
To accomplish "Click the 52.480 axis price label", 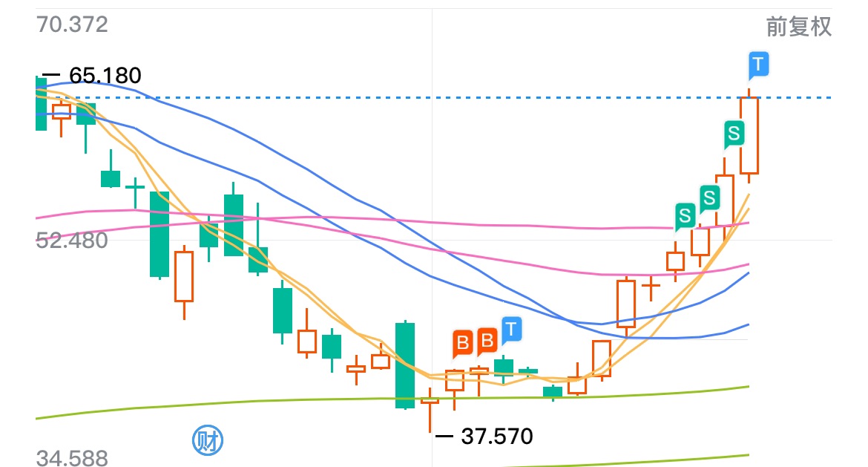I will [x=72, y=241].
